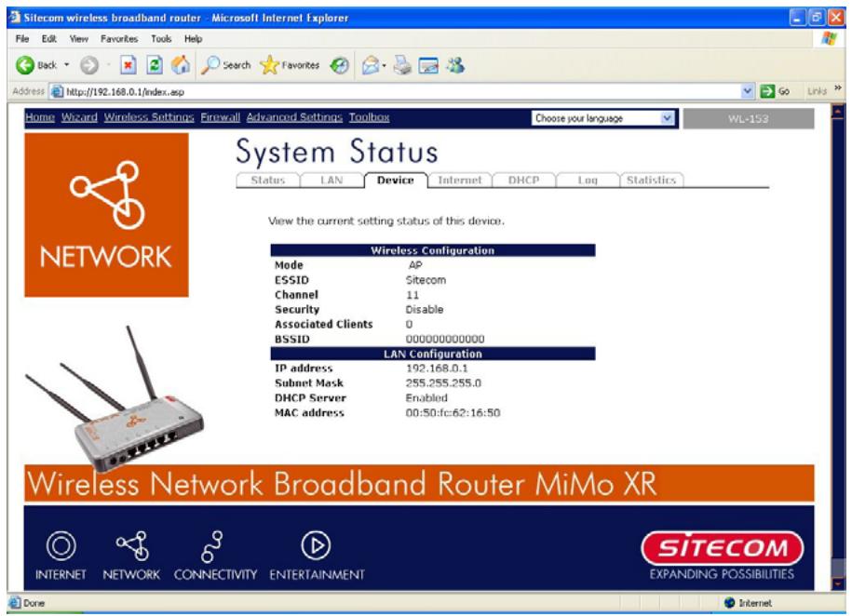Click the Security value Disable

[x=425, y=309]
